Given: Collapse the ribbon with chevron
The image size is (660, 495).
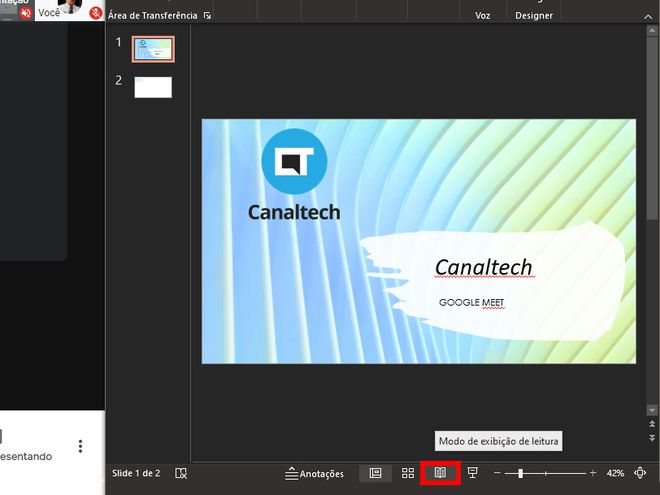Looking at the screenshot, I should click(647, 16).
